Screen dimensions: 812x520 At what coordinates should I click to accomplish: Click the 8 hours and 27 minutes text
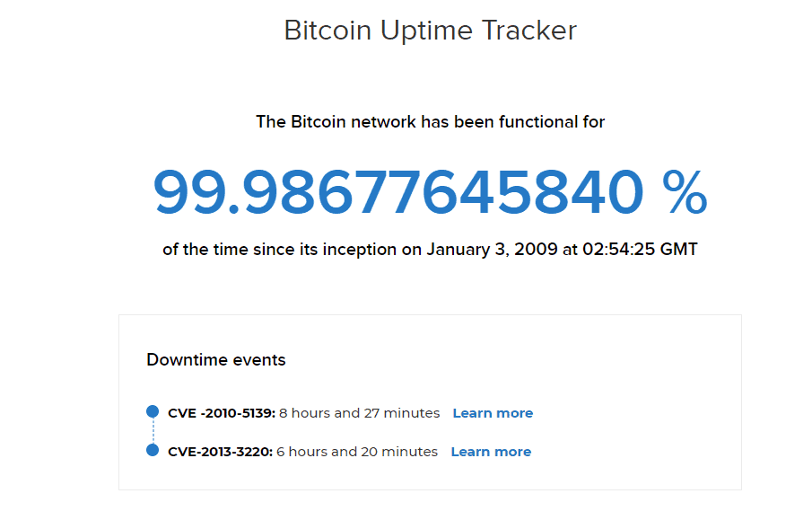coord(360,413)
